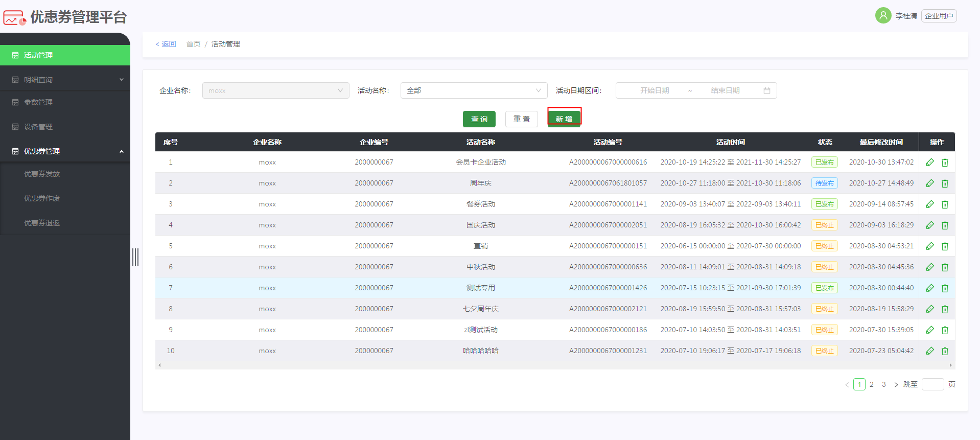Click the table horizontal scrollbar
980x440 pixels.
point(555,365)
